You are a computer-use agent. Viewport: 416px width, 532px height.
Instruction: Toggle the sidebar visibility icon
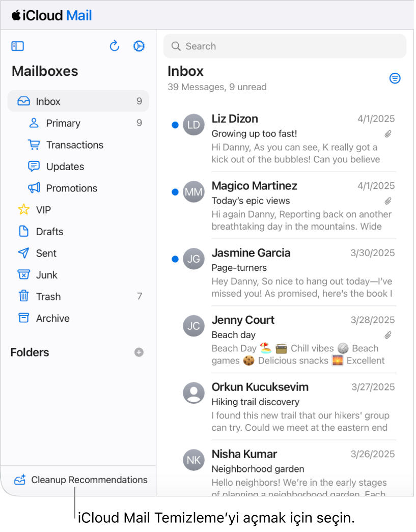[x=18, y=46]
